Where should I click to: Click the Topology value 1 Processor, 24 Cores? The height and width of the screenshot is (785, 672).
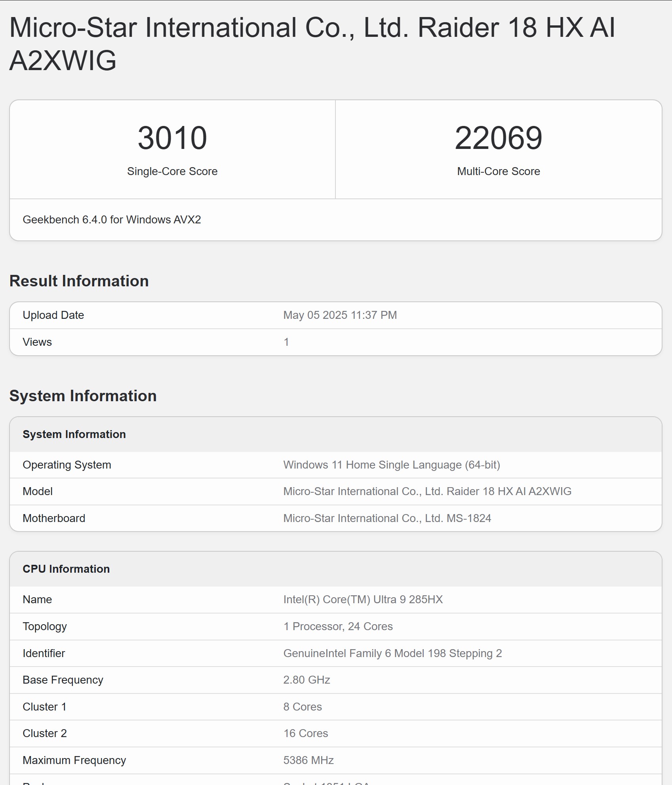pos(338,626)
